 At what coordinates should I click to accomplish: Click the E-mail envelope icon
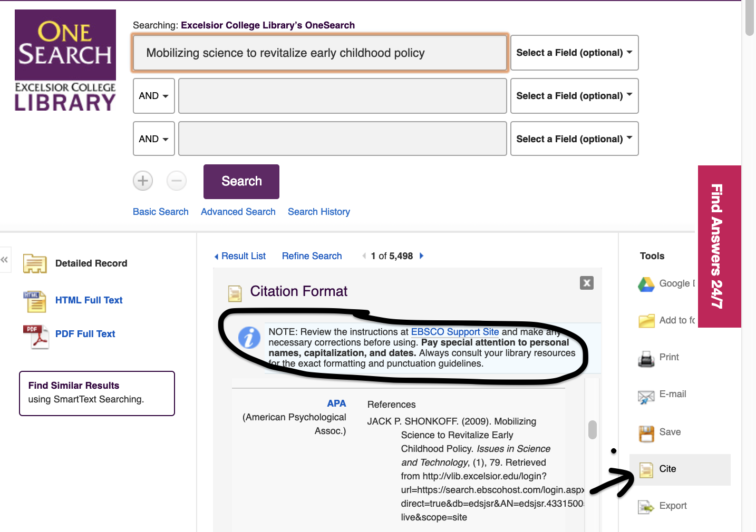(646, 397)
